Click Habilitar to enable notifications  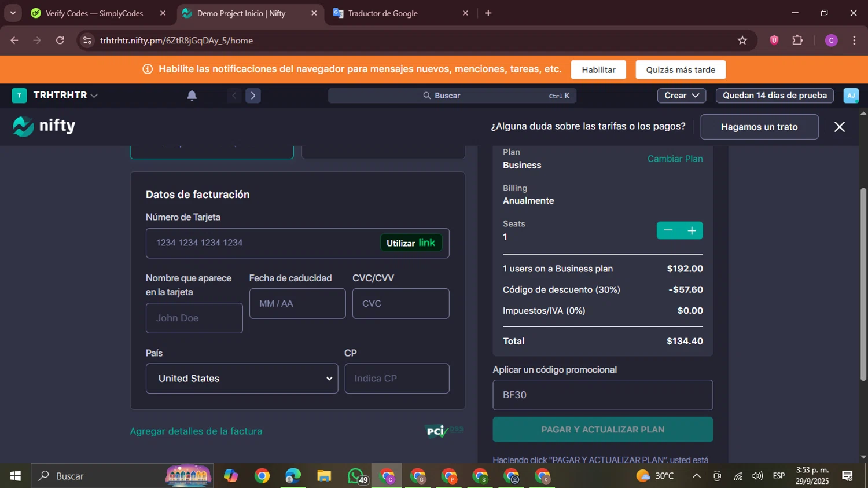(x=598, y=69)
